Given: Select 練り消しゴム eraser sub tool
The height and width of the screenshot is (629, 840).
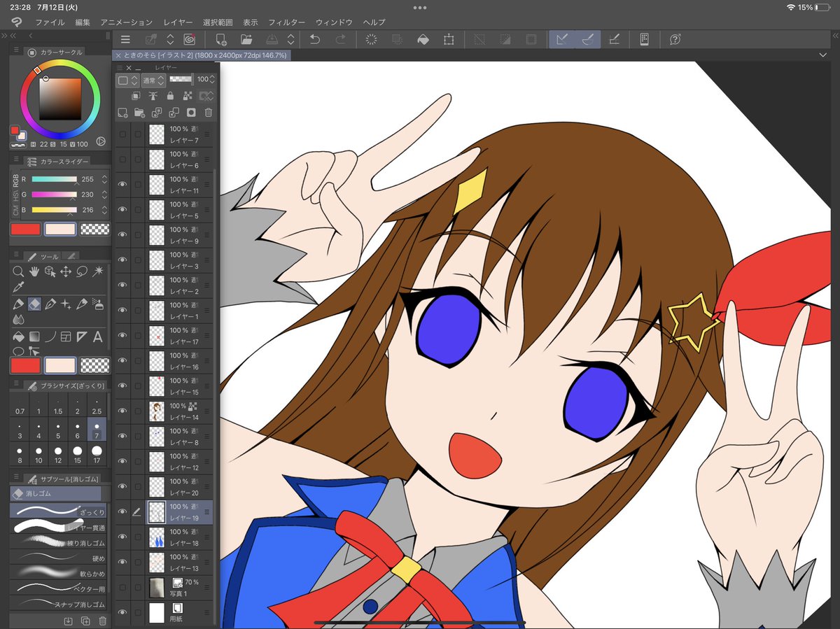Looking at the screenshot, I should (x=59, y=542).
